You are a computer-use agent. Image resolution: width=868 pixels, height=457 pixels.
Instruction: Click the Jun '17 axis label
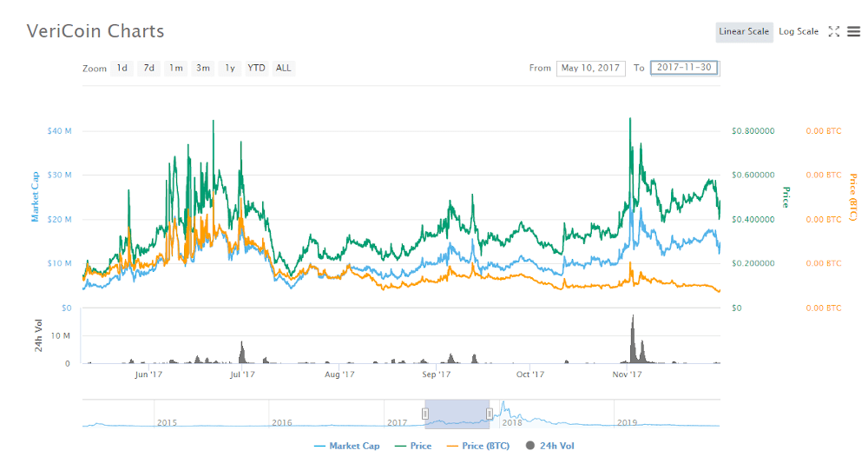(148, 374)
